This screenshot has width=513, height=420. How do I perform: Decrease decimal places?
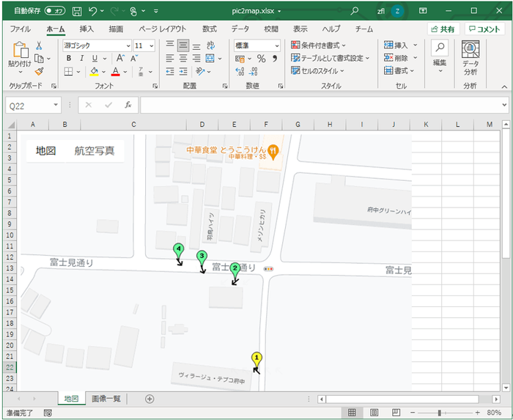tap(254, 71)
